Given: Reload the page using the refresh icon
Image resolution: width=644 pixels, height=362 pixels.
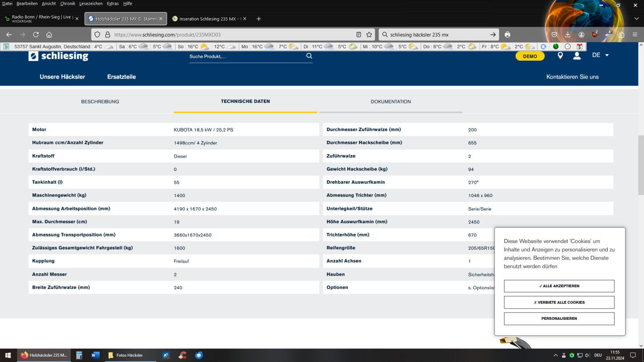Looking at the screenshot, I should [36, 35].
